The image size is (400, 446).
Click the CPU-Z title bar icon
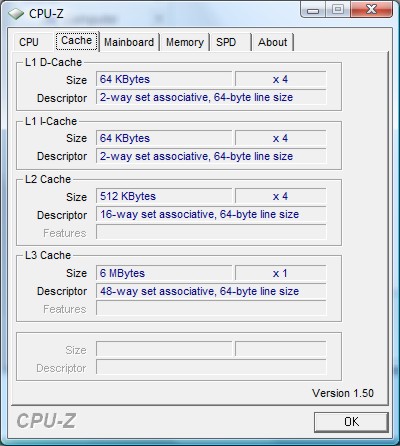[16, 14]
